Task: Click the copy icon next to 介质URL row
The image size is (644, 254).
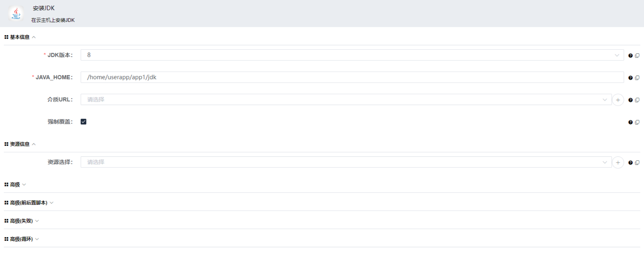Action: coord(637,100)
